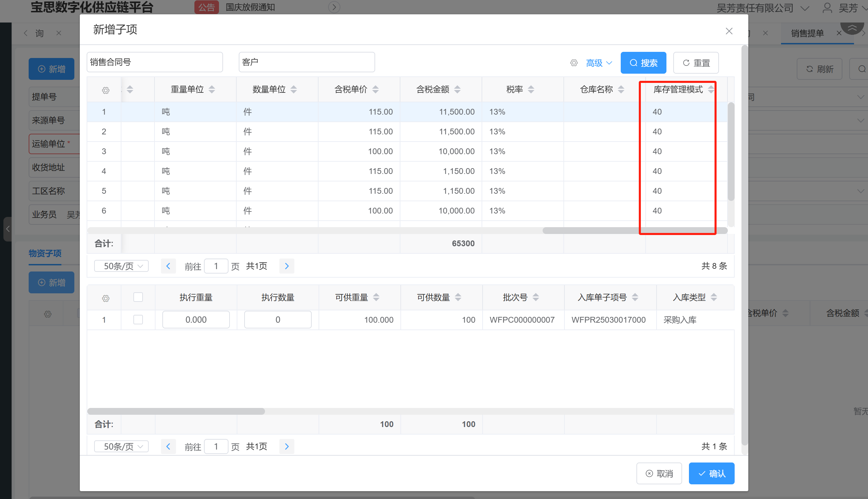Close the 新增子项 dialog with X

tap(729, 31)
